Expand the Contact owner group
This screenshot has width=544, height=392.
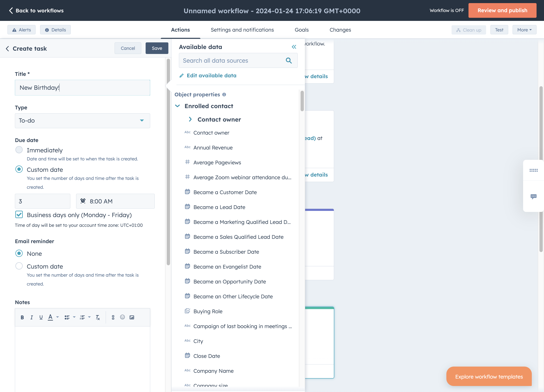tap(190, 119)
